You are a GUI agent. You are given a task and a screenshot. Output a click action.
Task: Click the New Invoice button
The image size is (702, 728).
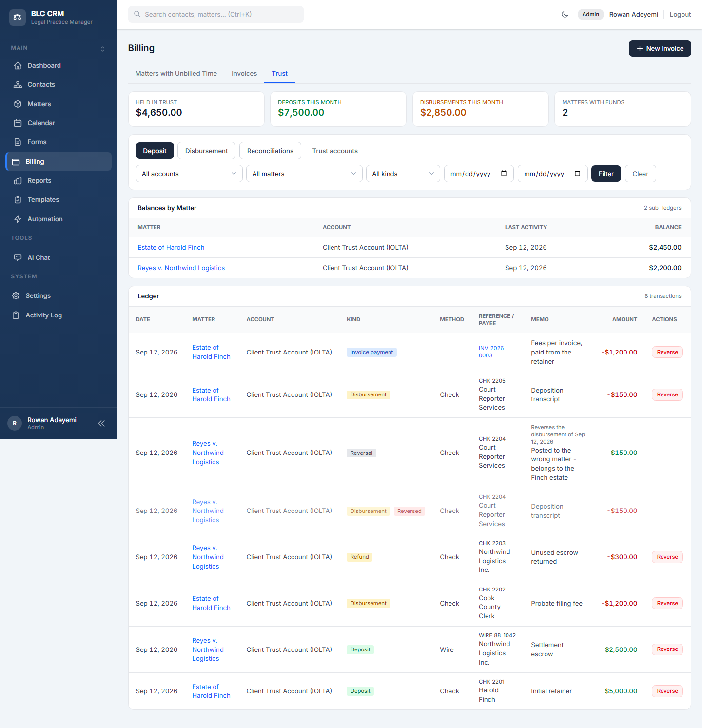click(660, 49)
